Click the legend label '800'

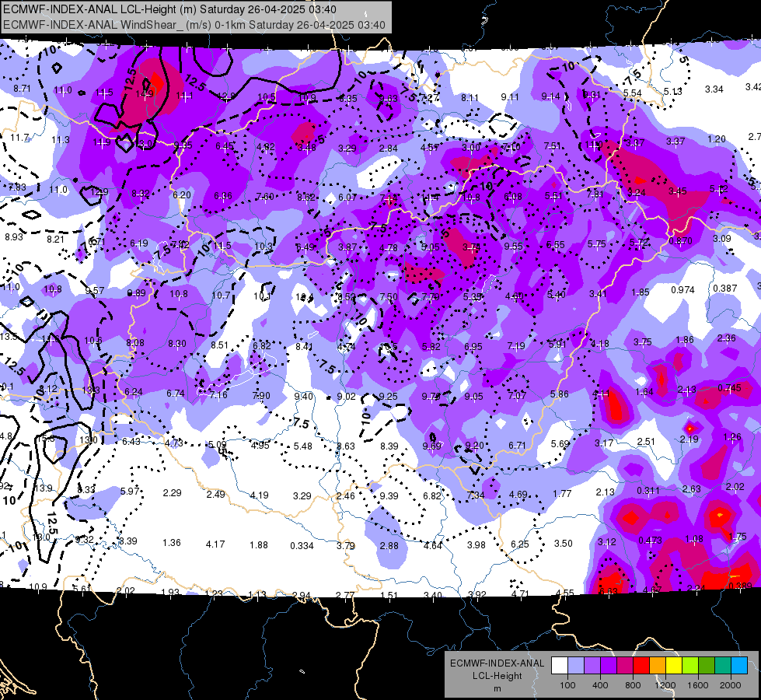[633, 685]
